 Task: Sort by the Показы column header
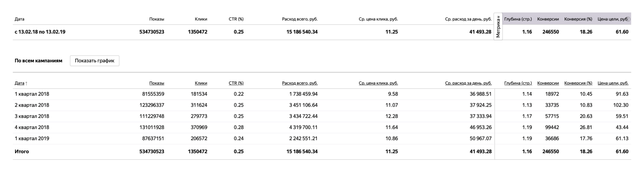point(156,83)
